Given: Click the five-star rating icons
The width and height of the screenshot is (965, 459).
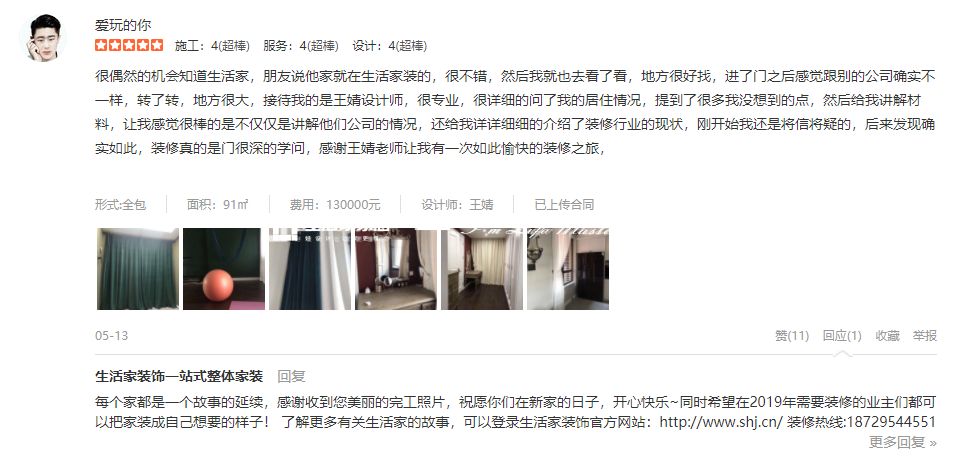Looking at the screenshot, I should (129, 45).
